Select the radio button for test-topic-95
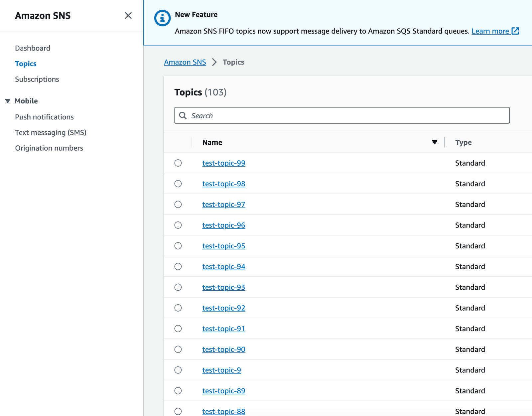The width and height of the screenshot is (532, 416). (178, 246)
